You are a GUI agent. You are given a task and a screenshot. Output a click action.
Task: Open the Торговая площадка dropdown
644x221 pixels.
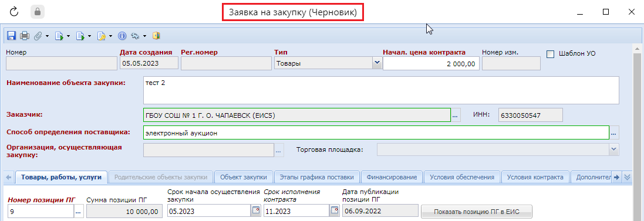(x=614, y=149)
